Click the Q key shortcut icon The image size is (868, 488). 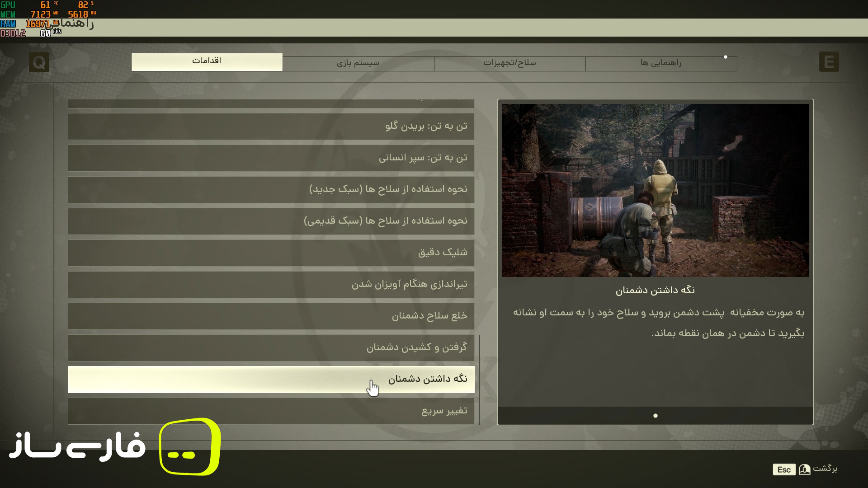tap(39, 62)
